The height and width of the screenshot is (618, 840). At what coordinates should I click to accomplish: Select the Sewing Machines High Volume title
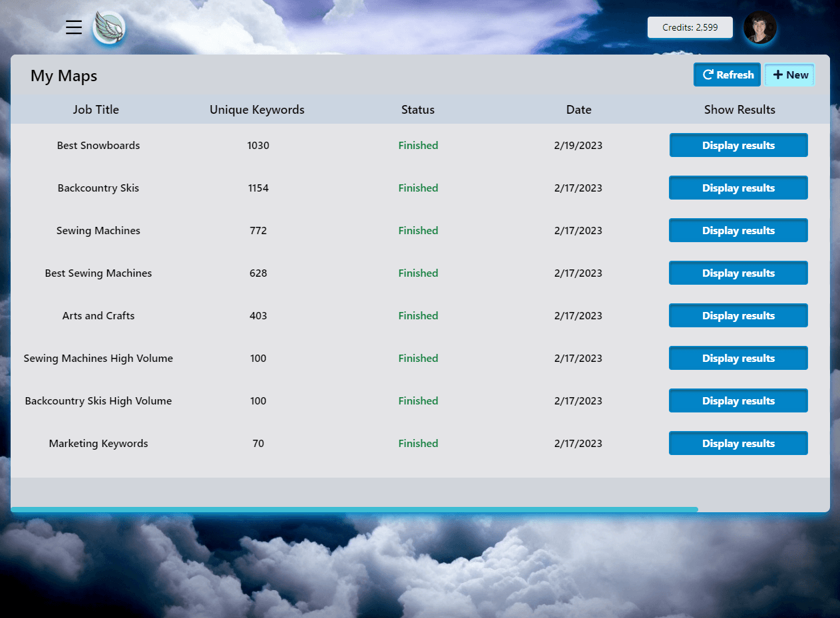click(x=99, y=358)
